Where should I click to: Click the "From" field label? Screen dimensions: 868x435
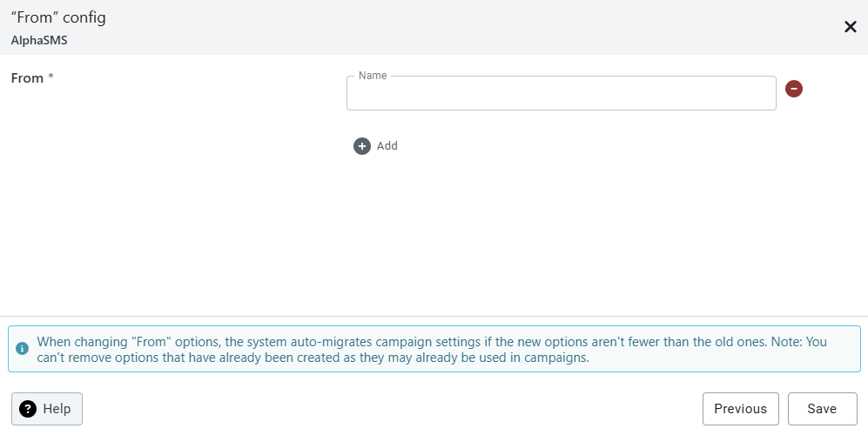(27, 78)
